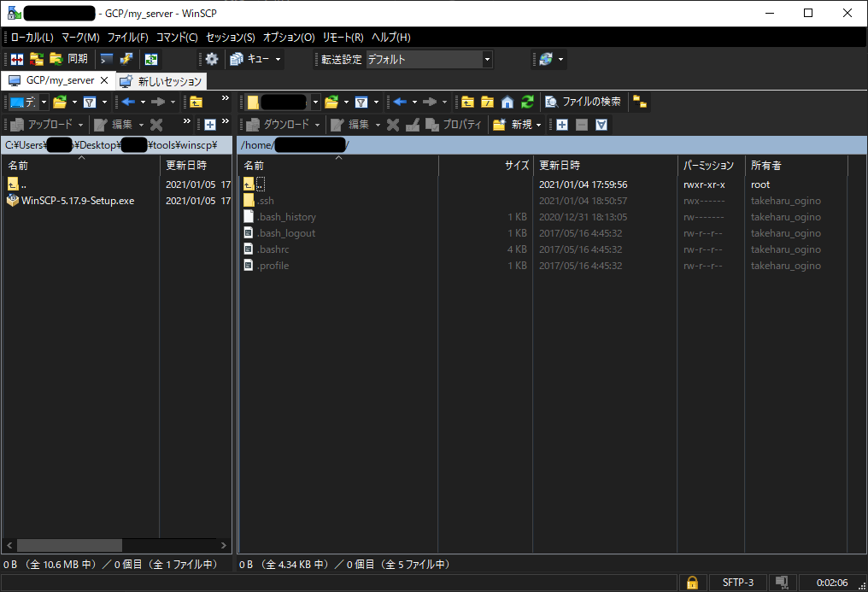Click the padlock encryption icon in status bar
The height and width of the screenshot is (592, 868).
(x=692, y=583)
